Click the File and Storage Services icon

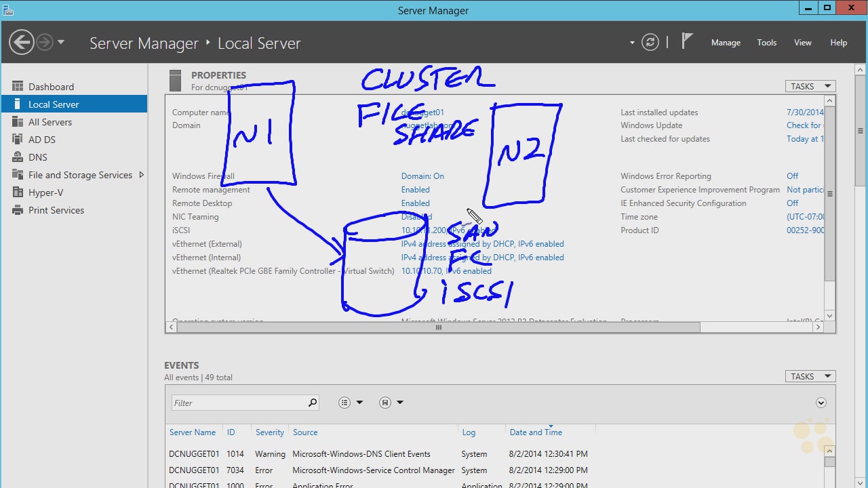18,175
